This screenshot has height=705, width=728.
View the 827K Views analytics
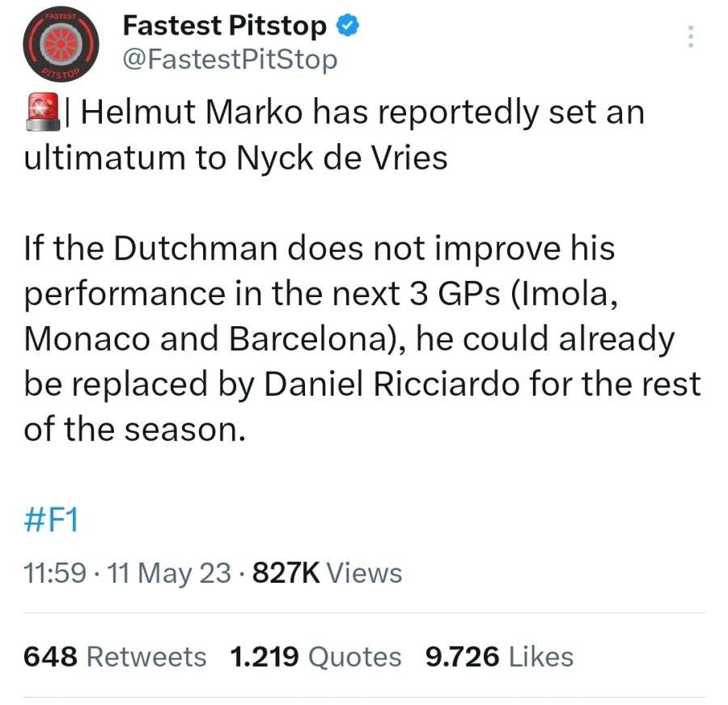pyautogui.click(x=328, y=572)
